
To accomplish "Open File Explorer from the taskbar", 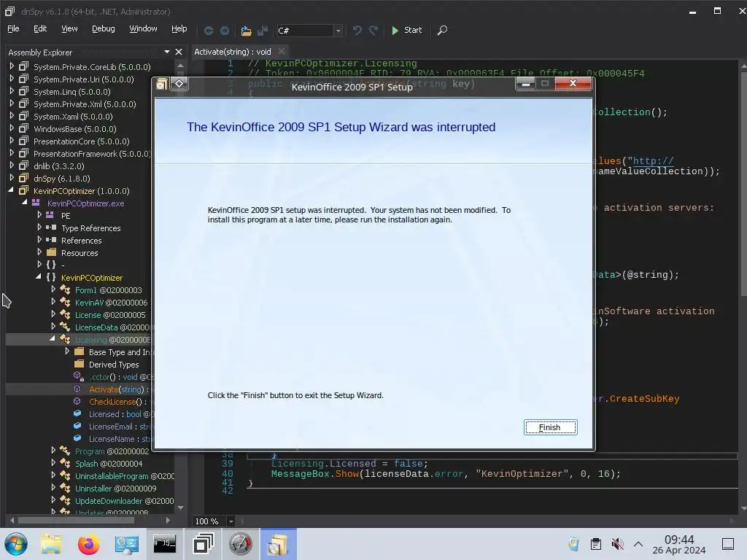I will [x=51, y=544].
